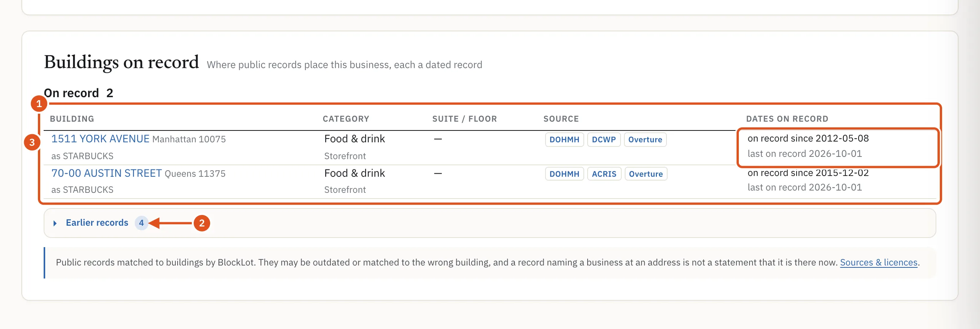Click the 'On record 2' subheading
The image size is (980, 329).
tap(78, 93)
